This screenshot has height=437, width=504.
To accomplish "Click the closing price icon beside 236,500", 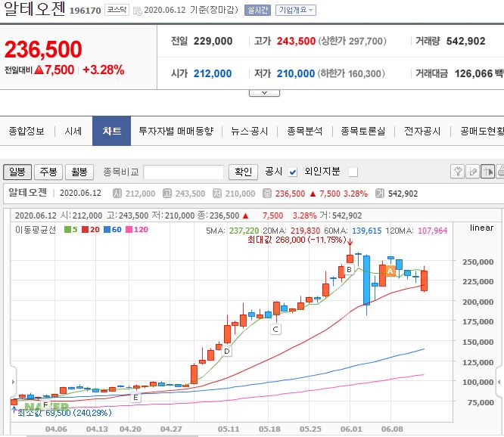I will [x=267, y=194].
